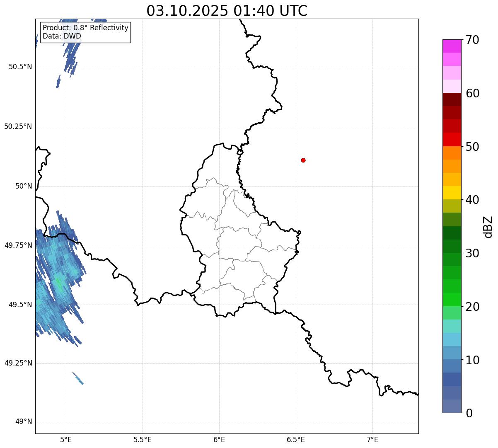
Task: Click the dark maroon colorbar segment below 60
Action: (x=452, y=99)
